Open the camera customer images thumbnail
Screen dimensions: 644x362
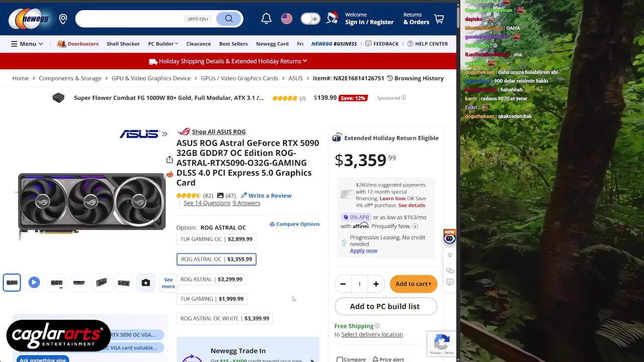[145, 283]
